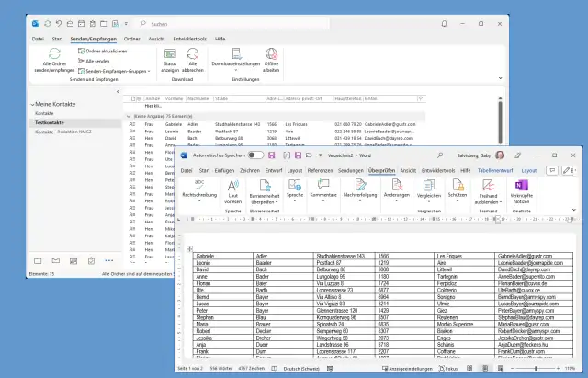Open Barrierefreiheit überprüfen dropdown
Image resolution: width=588 pixels, height=378 pixels.
click(264, 203)
